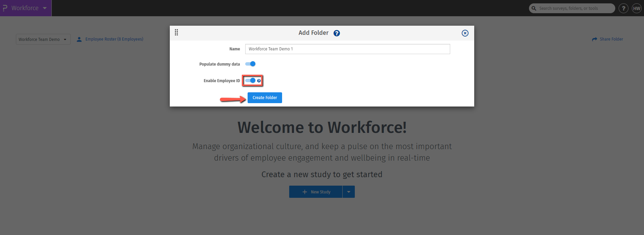Open the help question mark icon in top bar
The height and width of the screenshot is (235, 644).
coord(623,8)
